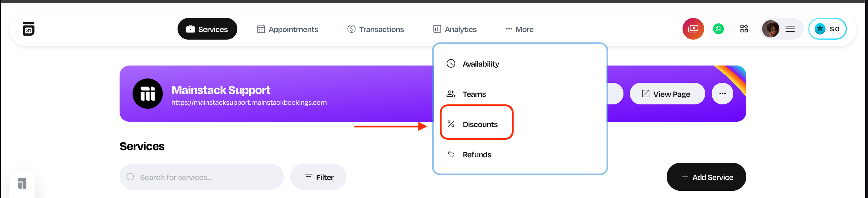The image size is (868, 198).
Task: Open the apps grid icon
Action: tap(744, 29)
